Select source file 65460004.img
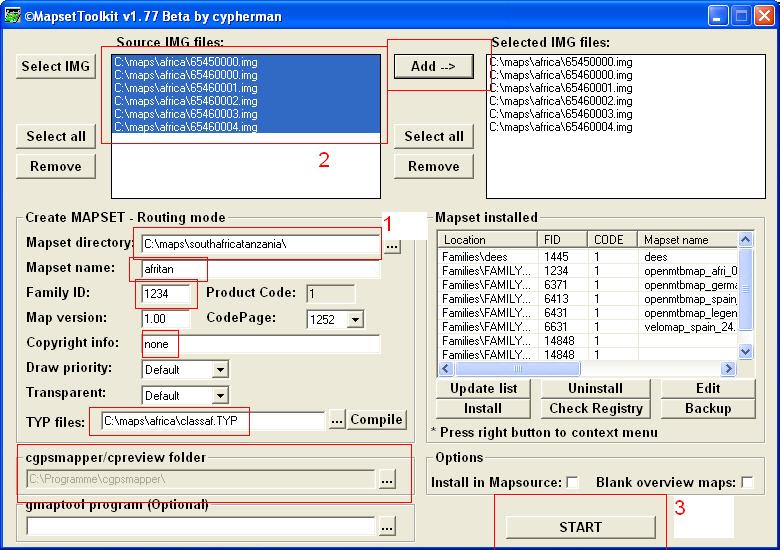 click(246, 127)
